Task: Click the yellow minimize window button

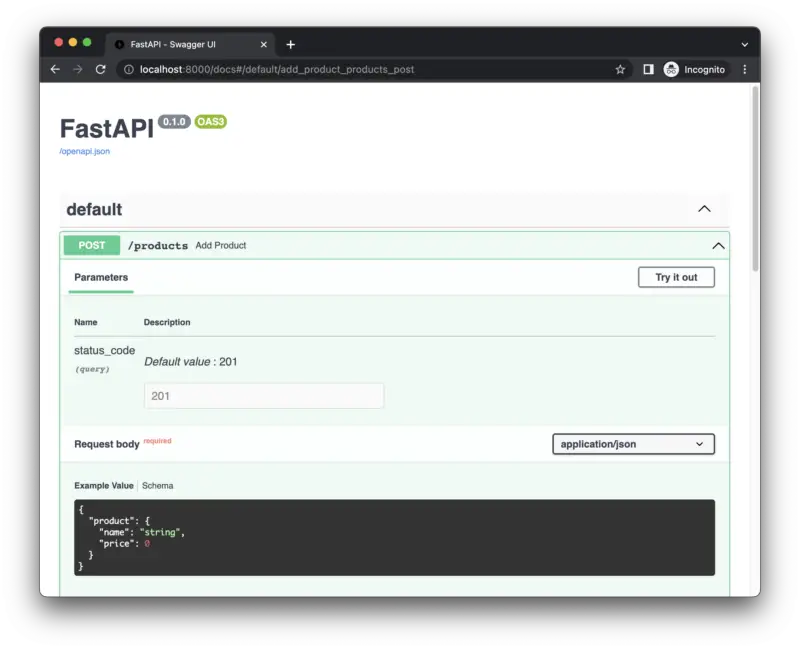Action: coord(73,42)
